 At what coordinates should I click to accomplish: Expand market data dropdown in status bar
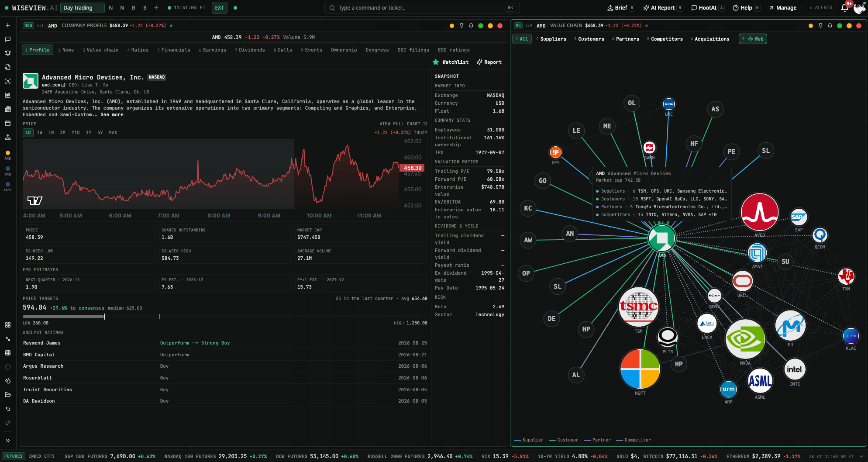(x=861, y=456)
